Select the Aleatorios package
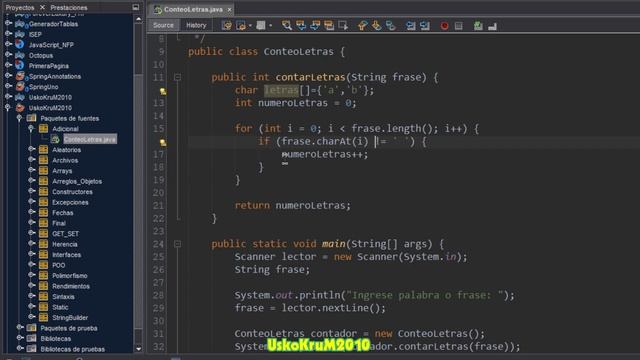640x360 pixels. pyautogui.click(x=66, y=150)
